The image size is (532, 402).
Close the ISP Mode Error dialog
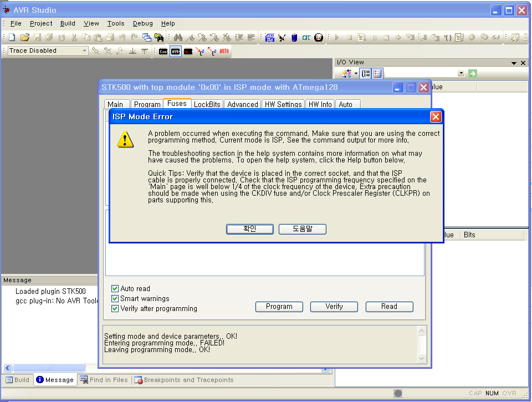436,116
